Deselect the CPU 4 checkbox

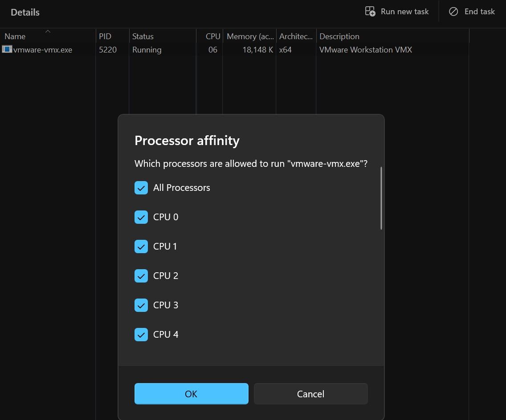141,335
